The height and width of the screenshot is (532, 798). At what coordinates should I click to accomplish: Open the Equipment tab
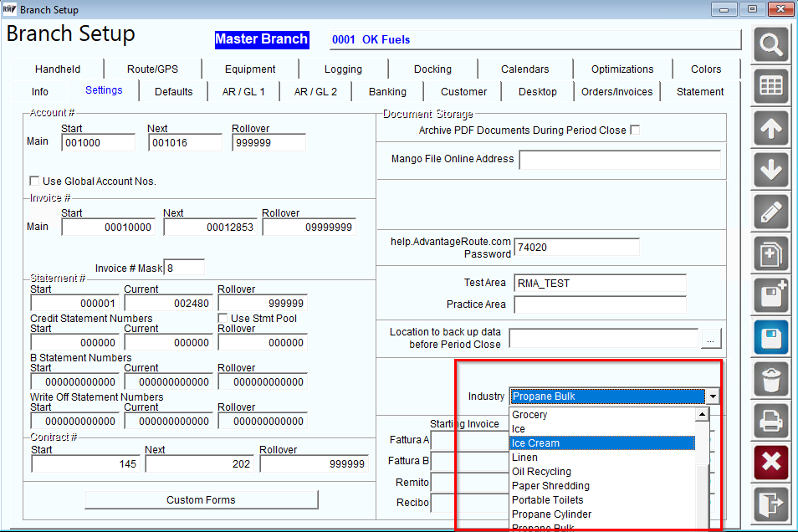coord(250,69)
